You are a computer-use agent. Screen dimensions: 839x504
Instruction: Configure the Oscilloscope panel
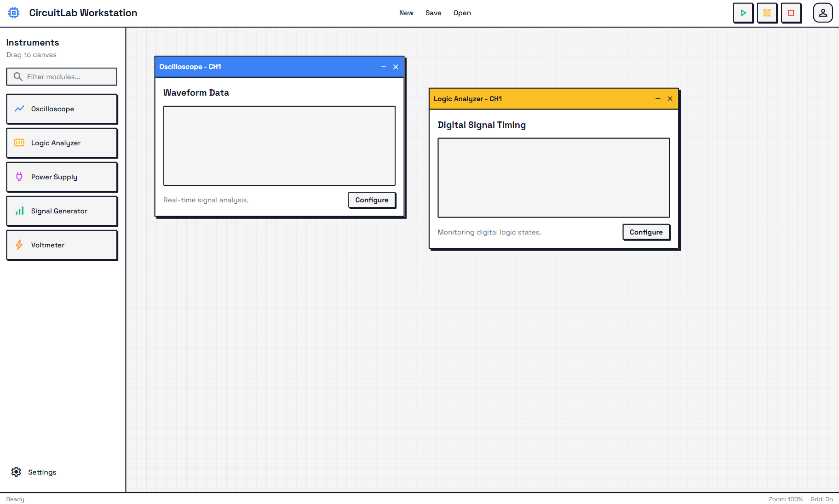pos(372,200)
